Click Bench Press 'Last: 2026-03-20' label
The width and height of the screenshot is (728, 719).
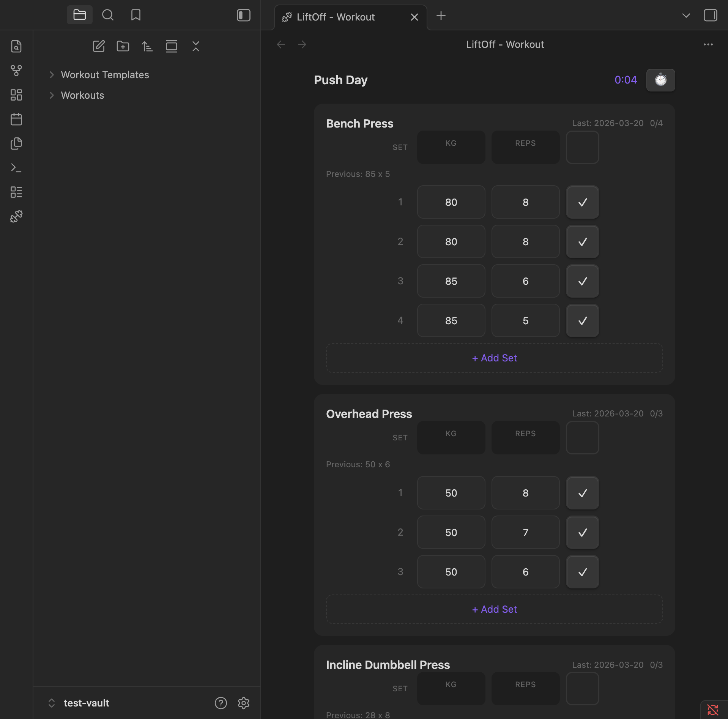click(608, 123)
